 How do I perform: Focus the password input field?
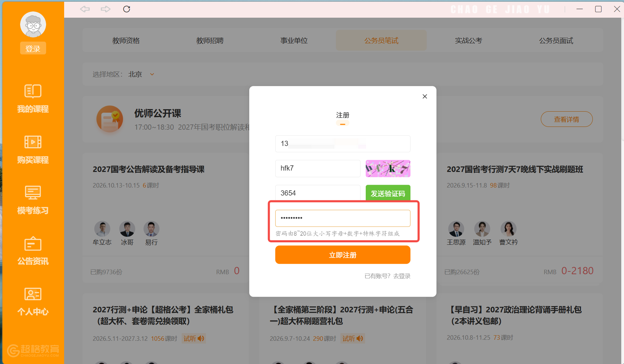(343, 218)
